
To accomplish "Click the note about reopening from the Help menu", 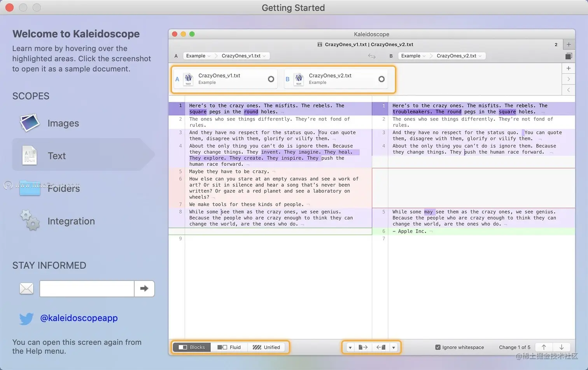I will tap(77, 347).
